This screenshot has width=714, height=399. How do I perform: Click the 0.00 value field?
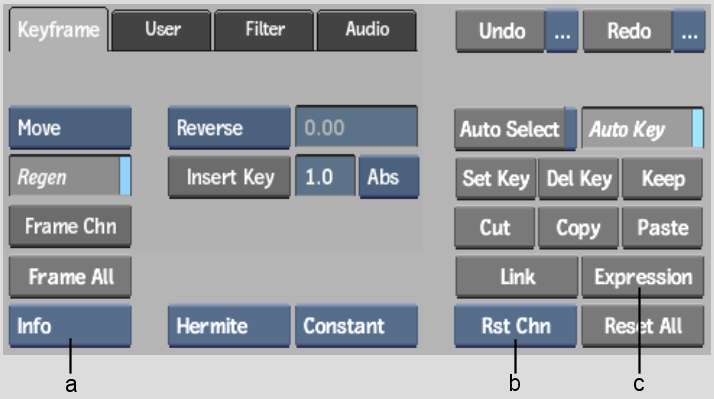[x=357, y=127]
